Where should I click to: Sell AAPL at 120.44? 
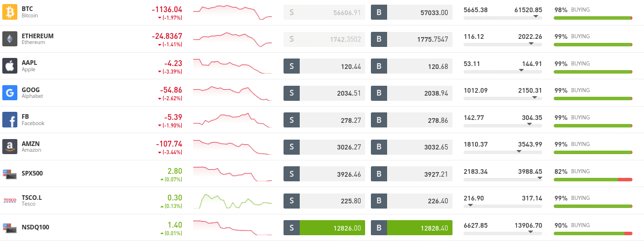click(324, 66)
